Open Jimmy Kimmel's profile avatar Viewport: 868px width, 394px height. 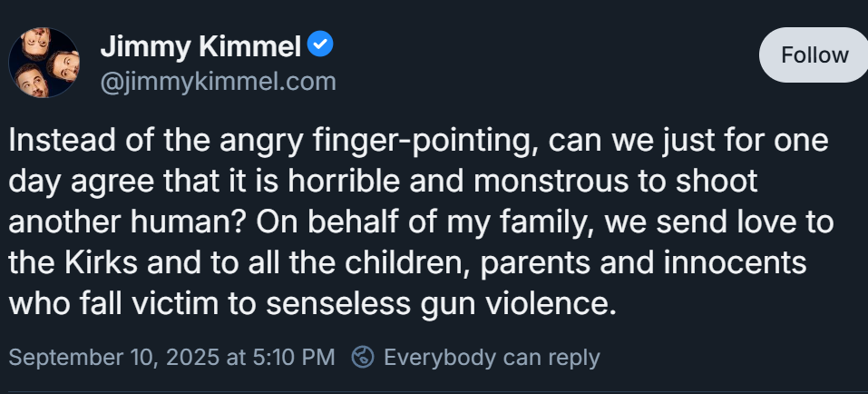click(x=44, y=63)
